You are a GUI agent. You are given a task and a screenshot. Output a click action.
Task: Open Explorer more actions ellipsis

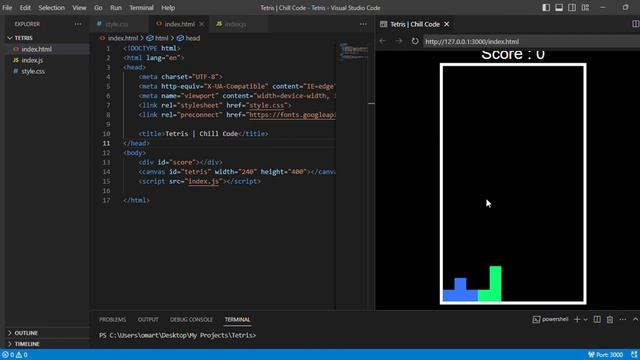click(78, 24)
